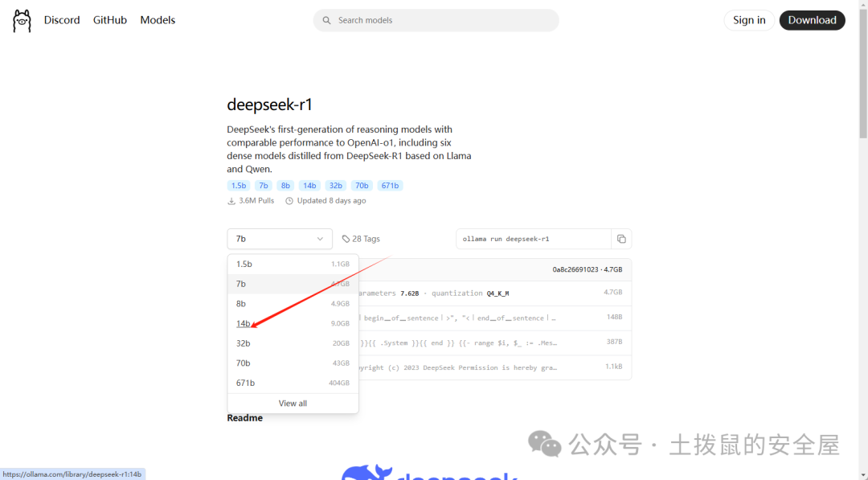Choose 671b 404GB in dropdown list

[x=293, y=383]
